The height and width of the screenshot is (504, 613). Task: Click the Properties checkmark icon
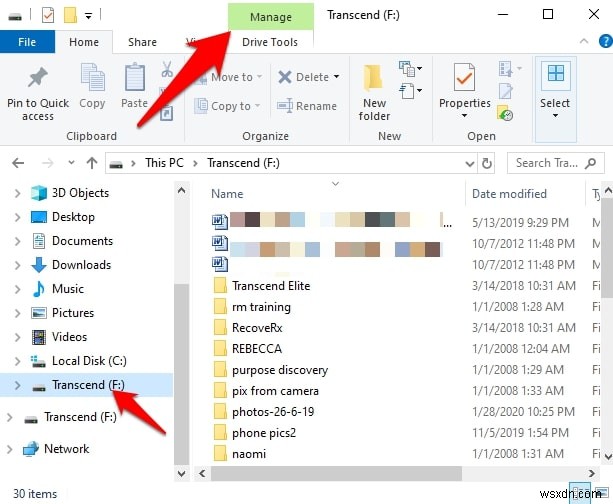pyautogui.click(x=464, y=77)
